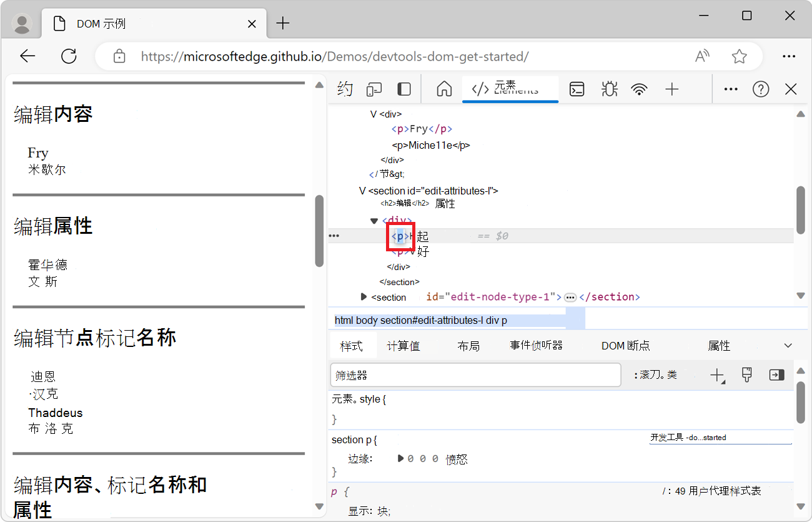
Task: Switch to the 事件侦听器 tab
Action: pyautogui.click(x=536, y=345)
